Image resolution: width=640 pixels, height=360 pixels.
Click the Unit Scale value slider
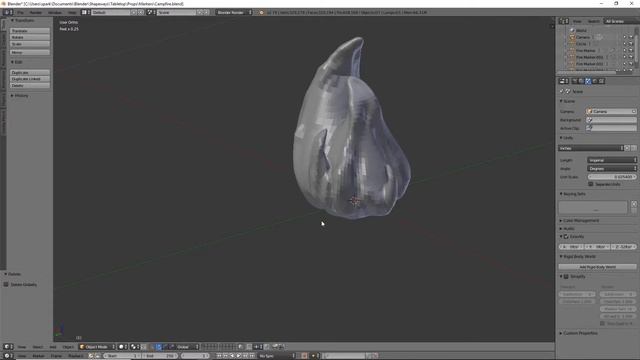[612, 177]
